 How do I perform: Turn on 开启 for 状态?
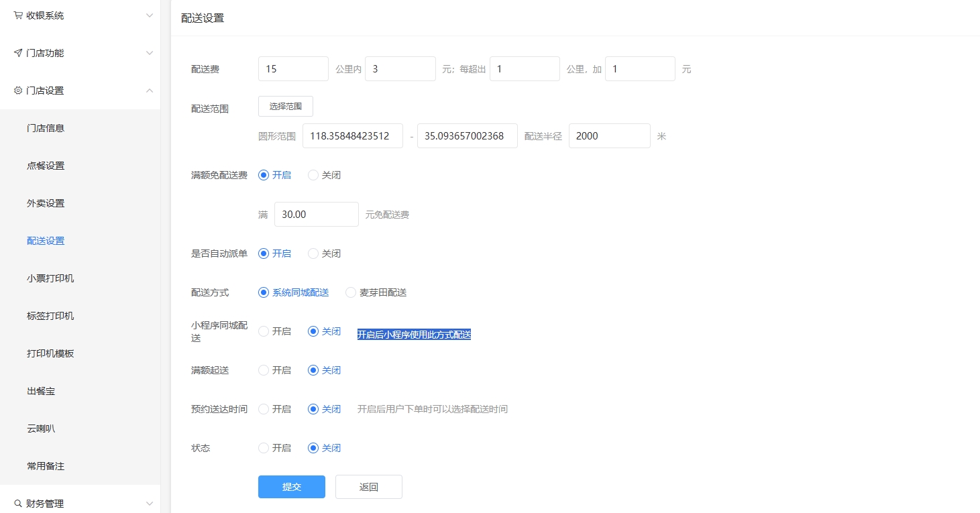pyautogui.click(x=264, y=448)
